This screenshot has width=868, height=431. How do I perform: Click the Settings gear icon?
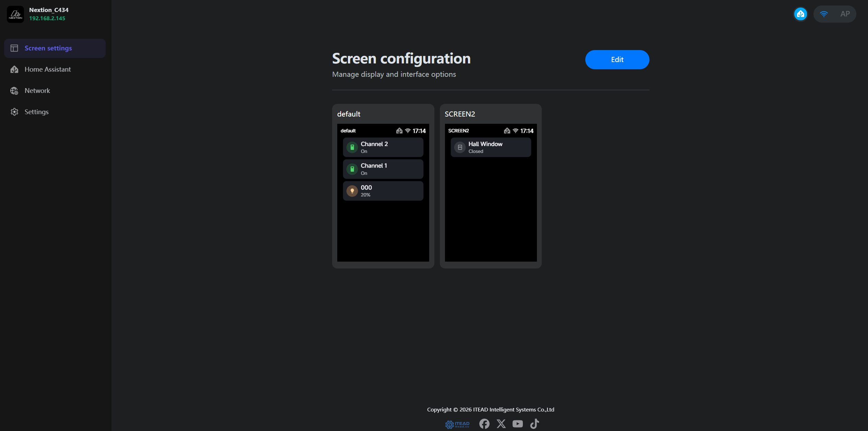14,112
